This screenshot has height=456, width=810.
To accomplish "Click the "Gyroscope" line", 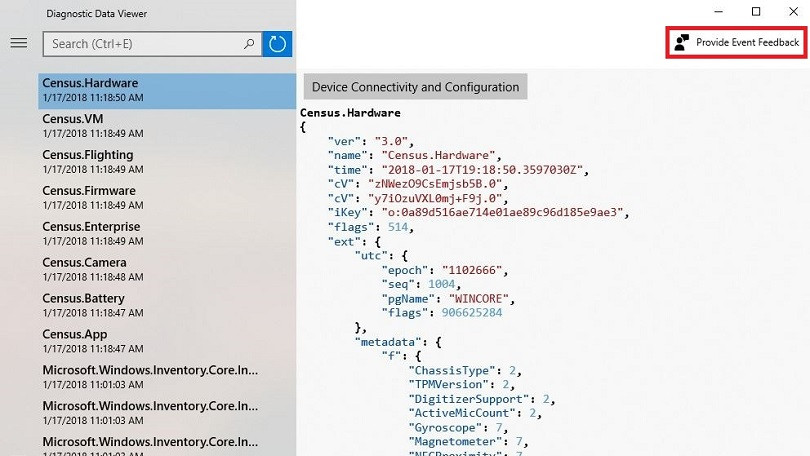I will tap(458, 428).
